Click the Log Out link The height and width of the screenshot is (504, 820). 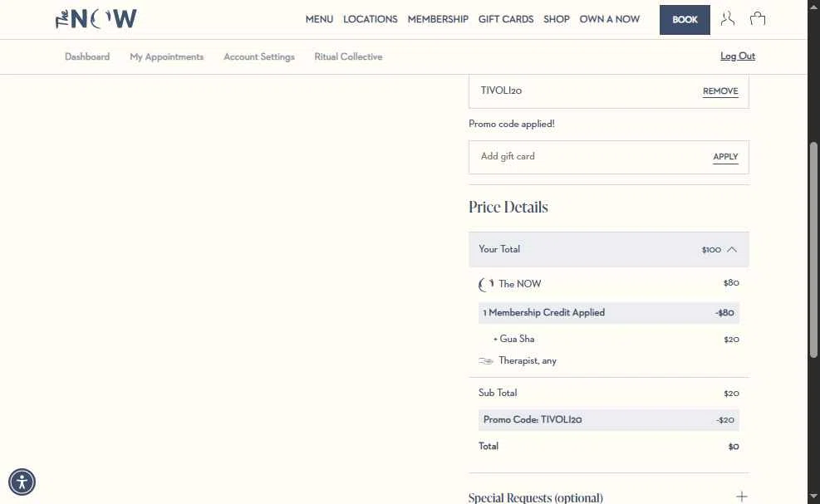(738, 56)
